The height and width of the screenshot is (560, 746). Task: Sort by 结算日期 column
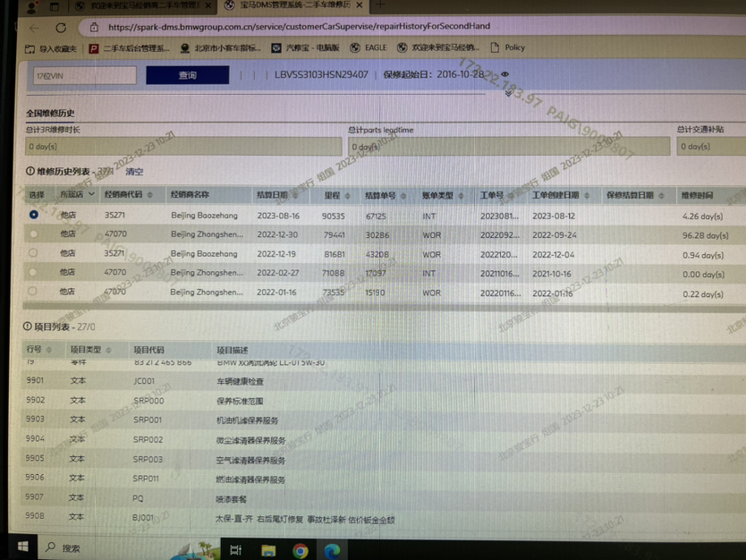tap(295, 195)
